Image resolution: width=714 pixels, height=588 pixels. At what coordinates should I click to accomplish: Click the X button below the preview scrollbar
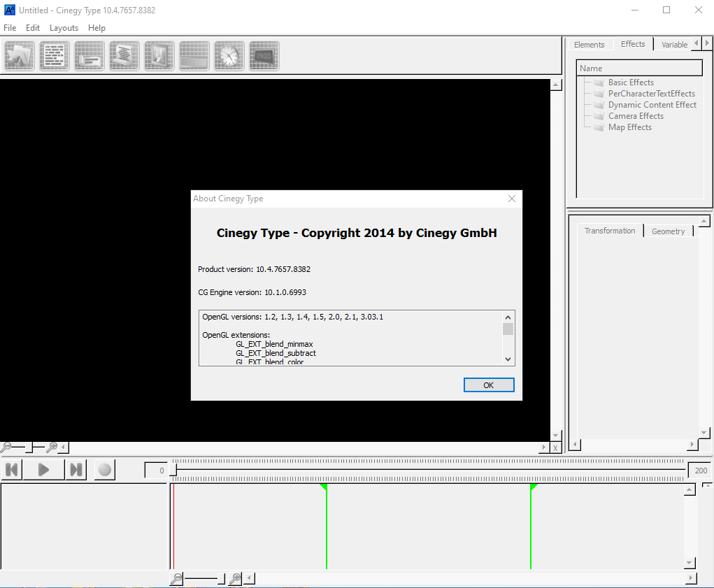point(555,448)
